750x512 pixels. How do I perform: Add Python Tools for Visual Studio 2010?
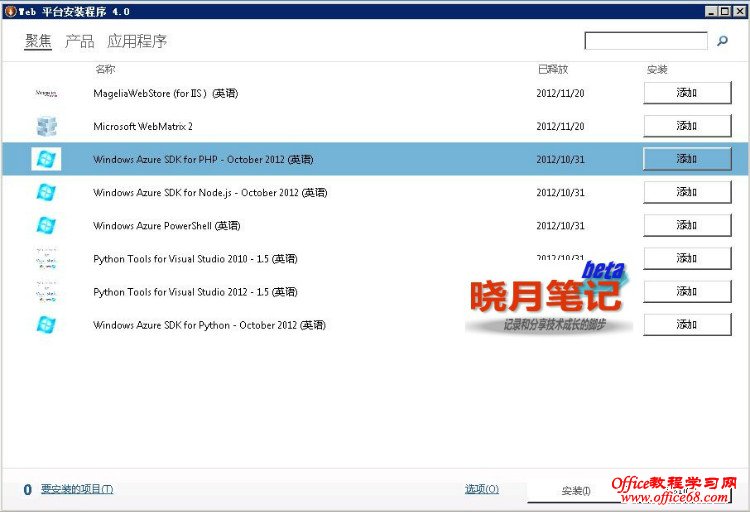[x=687, y=258]
